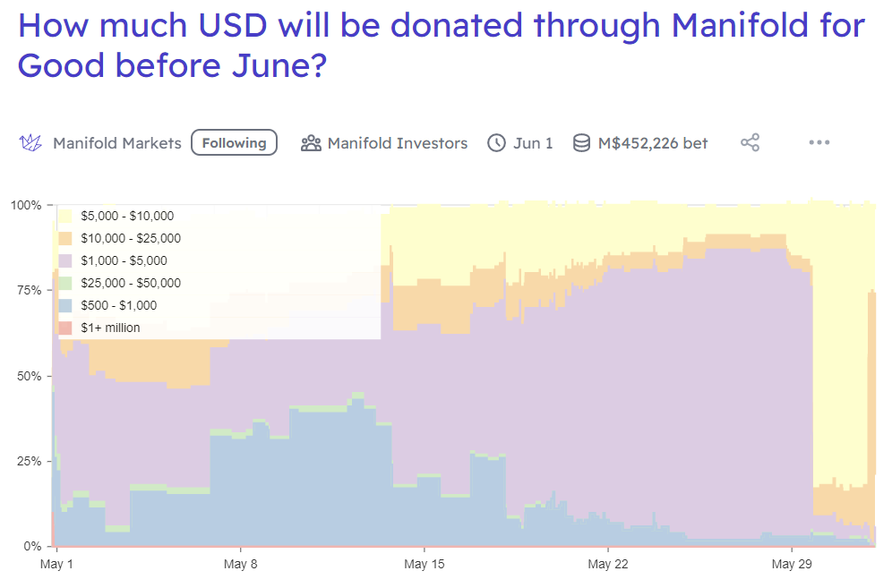Click the $1+ million legend swatch
892x588 pixels.
[x=65, y=328]
